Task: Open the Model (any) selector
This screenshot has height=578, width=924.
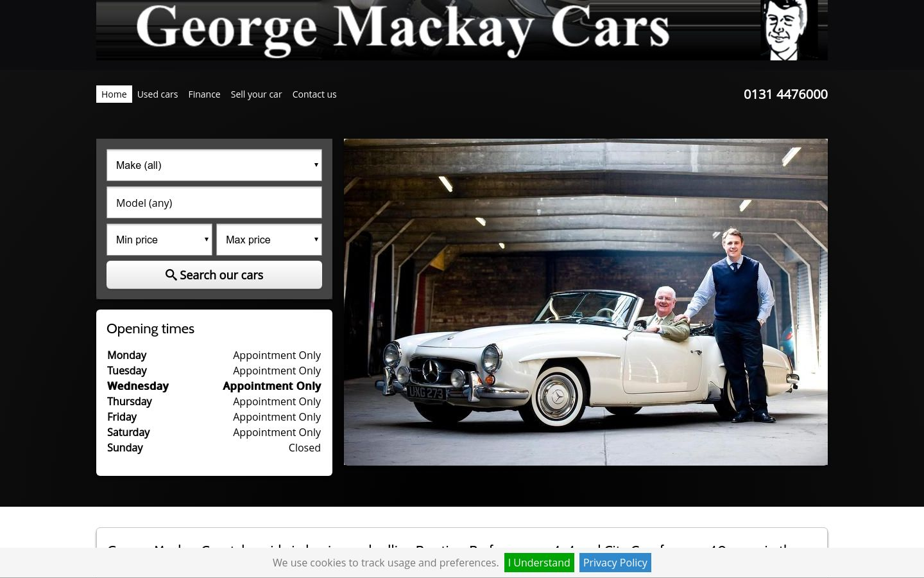Action: click(214, 203)
